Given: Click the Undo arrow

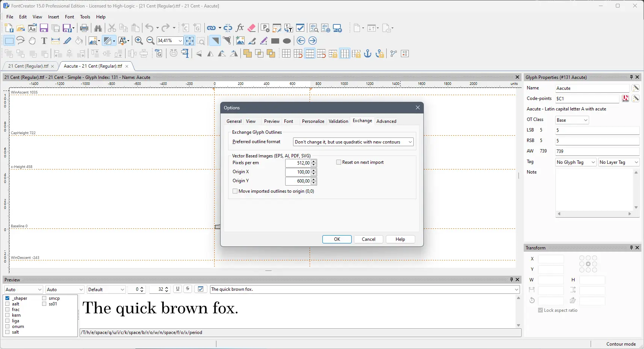Looking at the screenshot, I should (149, 28).
